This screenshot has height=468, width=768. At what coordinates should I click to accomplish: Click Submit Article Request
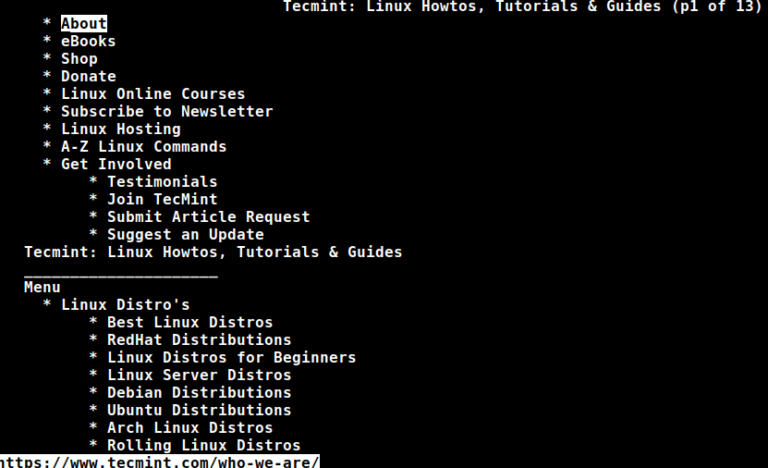coord(208,217)
